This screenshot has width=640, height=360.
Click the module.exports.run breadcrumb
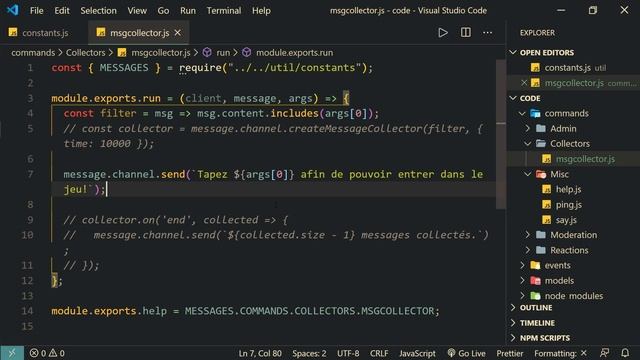294,53
